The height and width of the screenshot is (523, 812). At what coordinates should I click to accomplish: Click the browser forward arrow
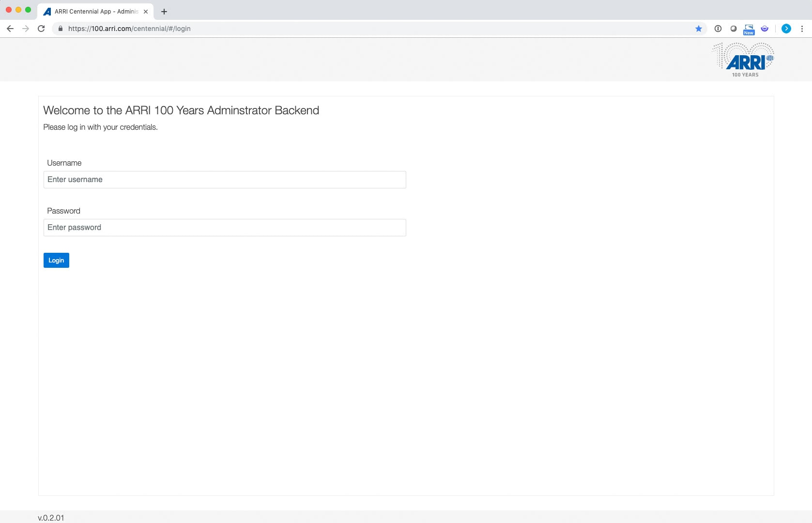point(26,29)
